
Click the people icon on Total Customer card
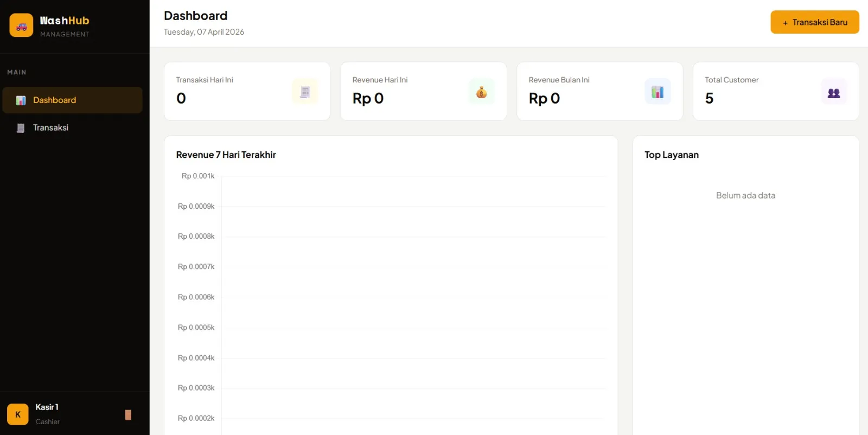tap(834, 92)
